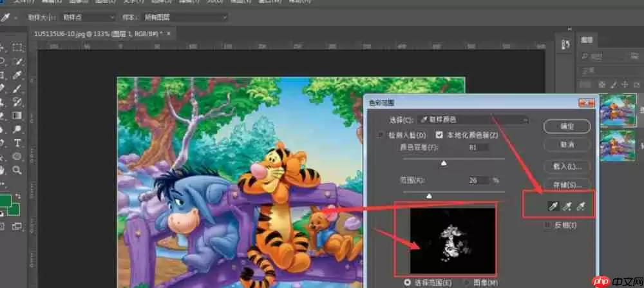Toggle the 检测人脸 checkbox
The width and height of the screenshot is (644, 288).
pos(381,135)
